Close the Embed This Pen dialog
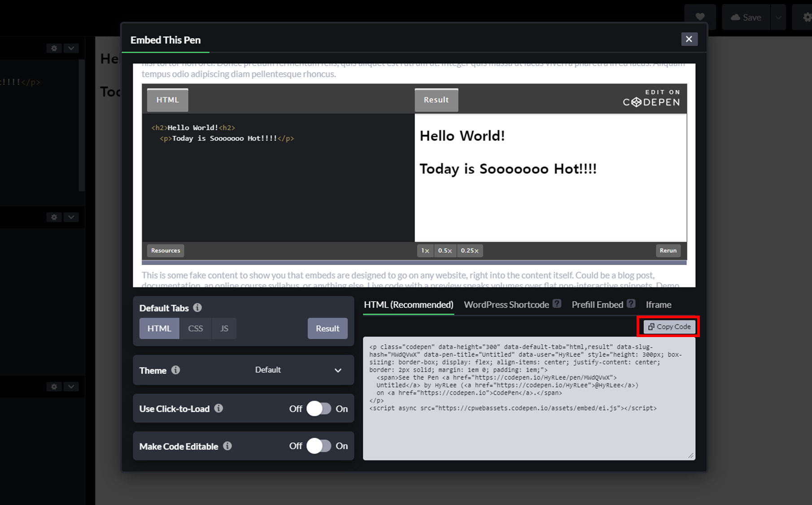Image resolution: width=812 pixels, height=505 pixels. click(689, 39)
